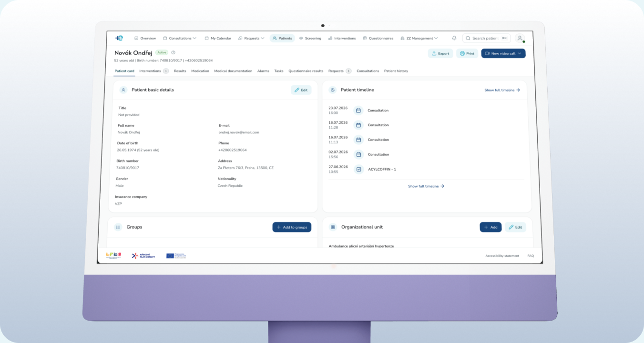Image resolution: width=644 pixels, height=343 pixels.
Task: Click the app logo in the navigation bar
Action: [119, 38]
